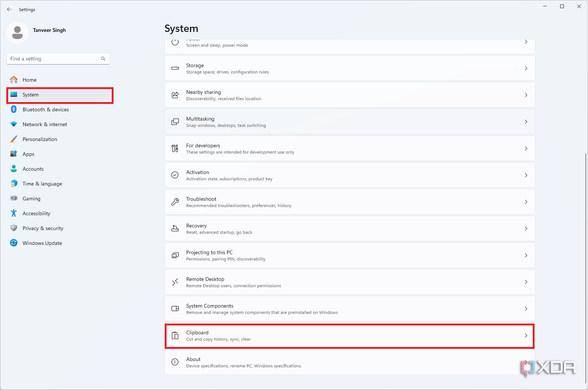The width and height of the screenshot is (588, 390).
Task: Click 'Activation state, subscriptions, product key'
Action: pyautogui.click(x=229, y=179)
